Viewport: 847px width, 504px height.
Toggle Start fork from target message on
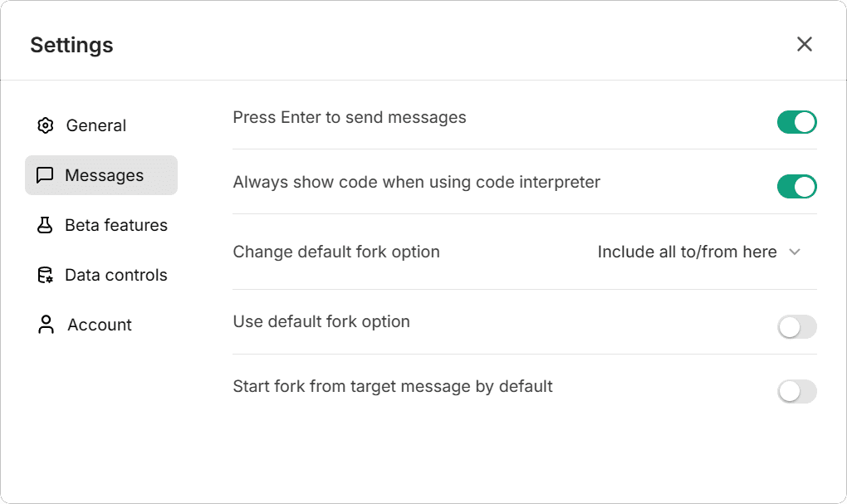pyautogui.click(x=796, y=392)
